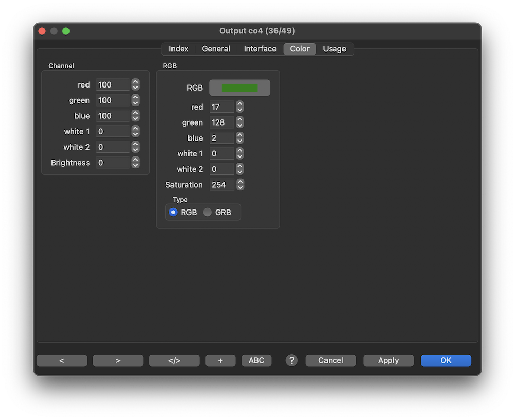The width and height of the screenshot is (515, 420).
Task: Click the '+' add button
Action: pyautogui.click(x=220, y=360)
